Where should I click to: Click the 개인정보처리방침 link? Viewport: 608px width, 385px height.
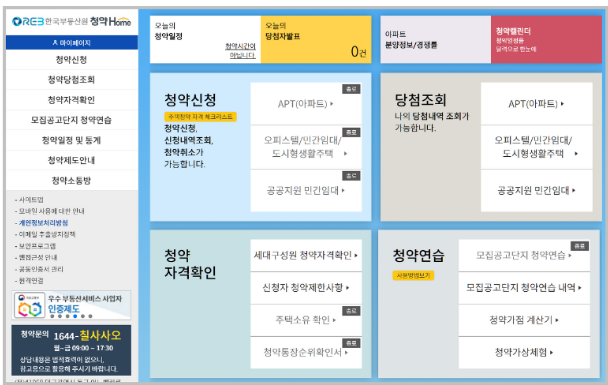(43, 223)
